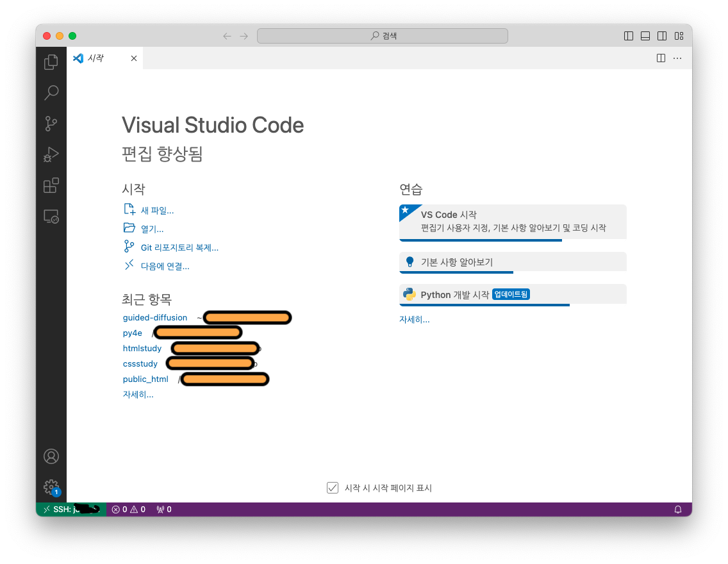Open notifications bell icon
The image size is (728, 564).
click(678, 510)
